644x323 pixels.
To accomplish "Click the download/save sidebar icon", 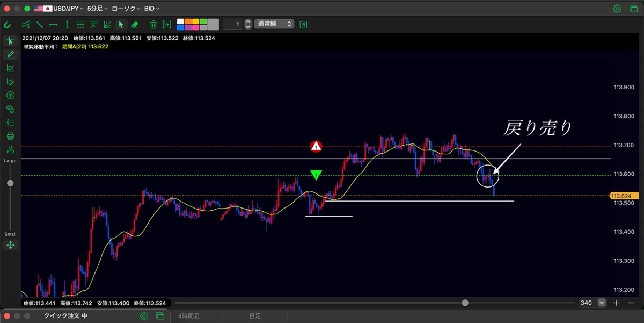I will [x=10, y=149].
